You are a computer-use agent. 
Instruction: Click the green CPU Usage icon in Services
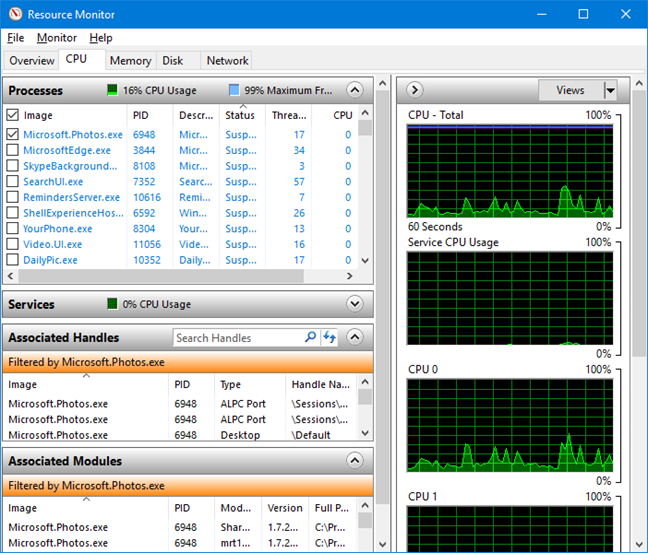tap(113, 304)
